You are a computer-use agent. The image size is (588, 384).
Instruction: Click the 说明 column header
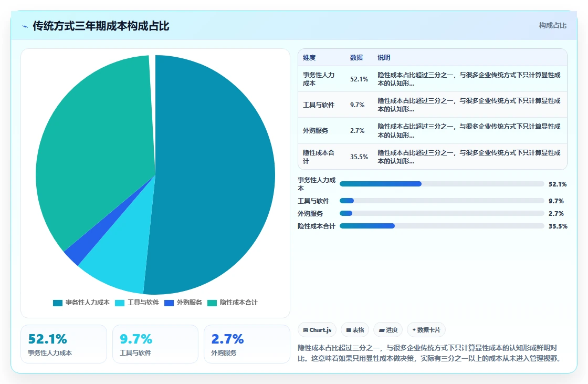coord(384,57)
